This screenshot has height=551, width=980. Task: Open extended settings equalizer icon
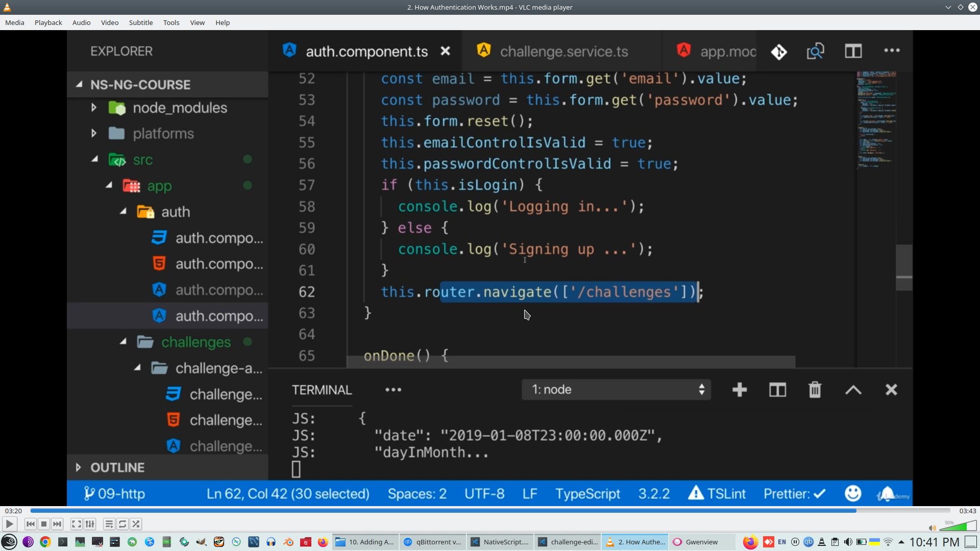pyautogui.click(x=90, y=524)
